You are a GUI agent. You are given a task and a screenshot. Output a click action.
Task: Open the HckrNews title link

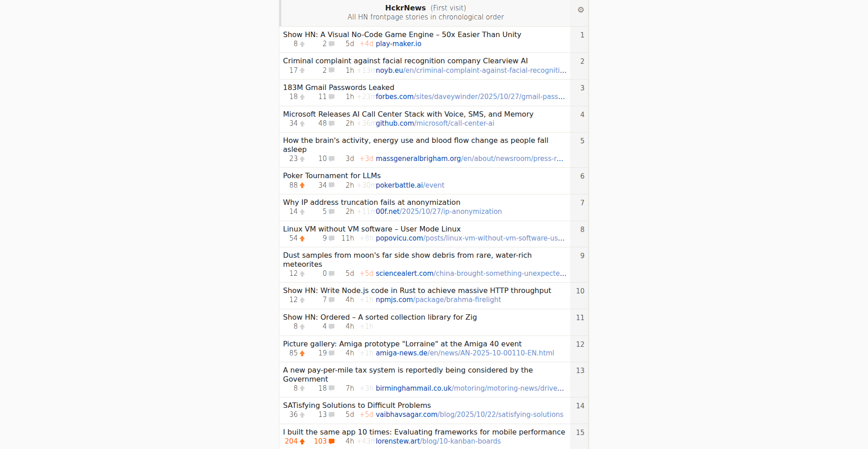click(406, 8)
